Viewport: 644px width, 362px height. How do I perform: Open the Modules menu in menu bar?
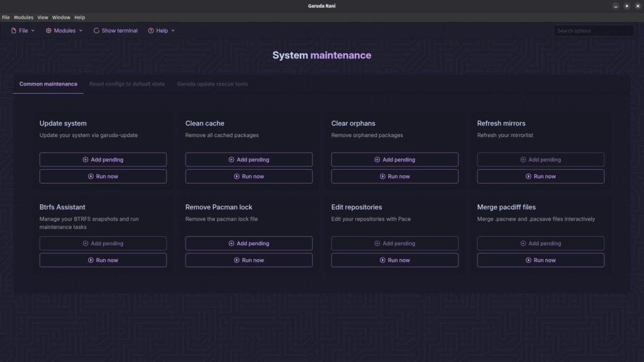23,18
